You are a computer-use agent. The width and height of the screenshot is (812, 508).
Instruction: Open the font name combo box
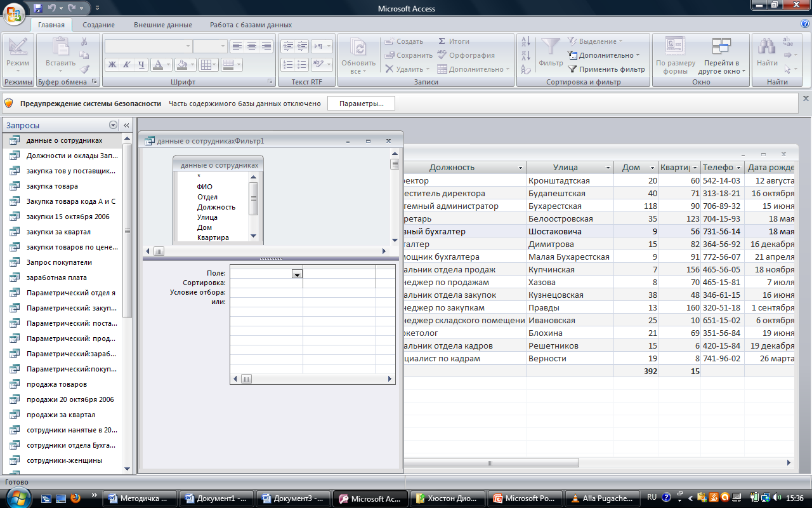click(148, 46)
